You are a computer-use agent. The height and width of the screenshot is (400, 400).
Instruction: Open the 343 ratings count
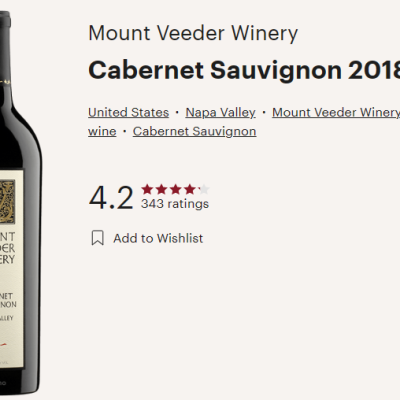[x=175, y=204]
